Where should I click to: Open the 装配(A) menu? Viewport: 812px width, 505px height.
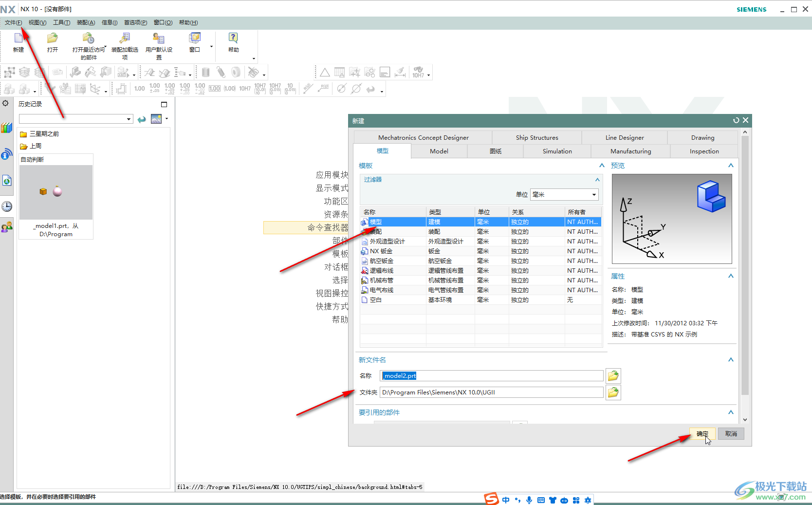(86, 22)
